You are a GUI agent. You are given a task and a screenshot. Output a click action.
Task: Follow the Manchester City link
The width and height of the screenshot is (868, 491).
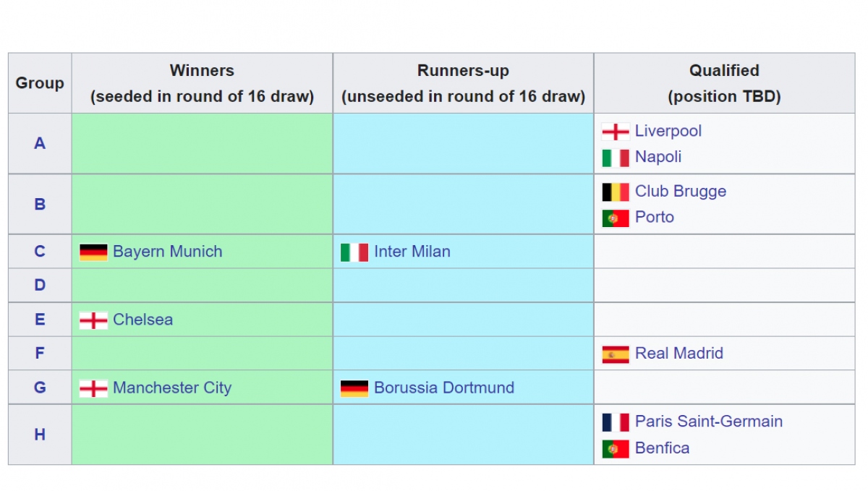click(x=172, y=388)
